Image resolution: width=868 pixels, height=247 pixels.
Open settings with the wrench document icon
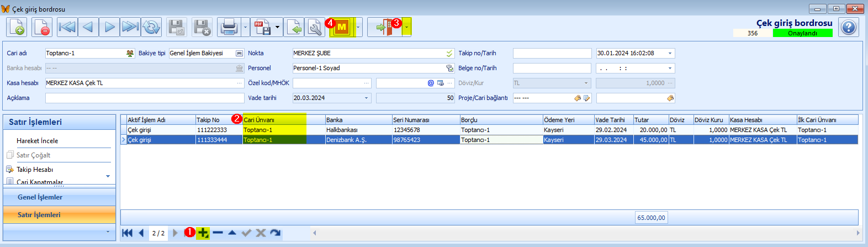coord(315,27)
